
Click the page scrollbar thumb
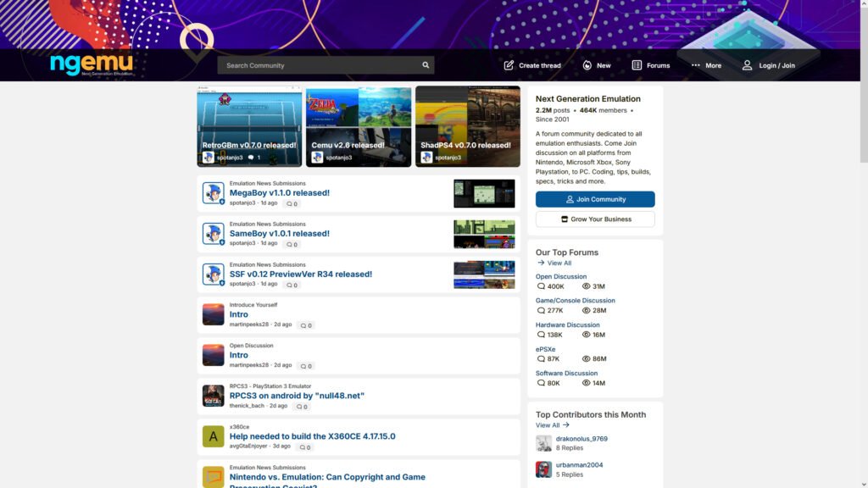point(864,86)
